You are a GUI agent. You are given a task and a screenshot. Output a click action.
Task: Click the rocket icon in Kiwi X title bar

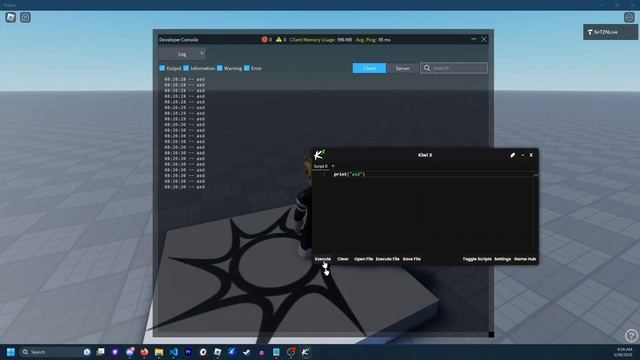point(512,155)
